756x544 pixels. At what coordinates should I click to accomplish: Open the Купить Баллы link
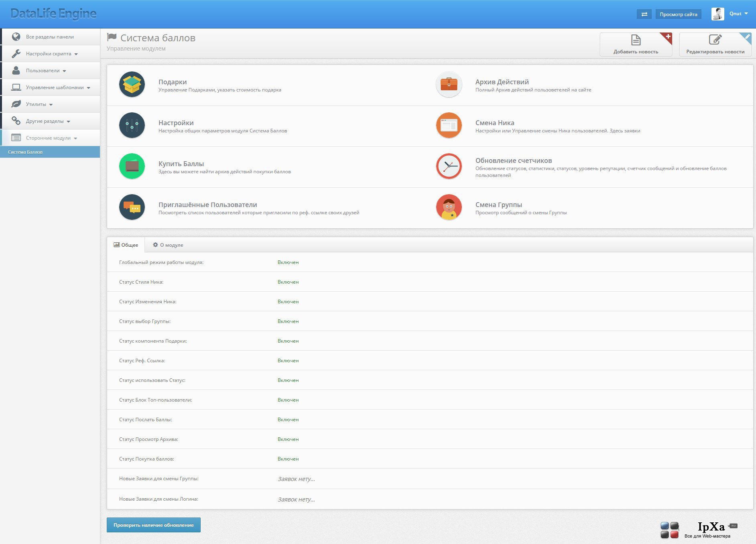[x=181, y=164]
